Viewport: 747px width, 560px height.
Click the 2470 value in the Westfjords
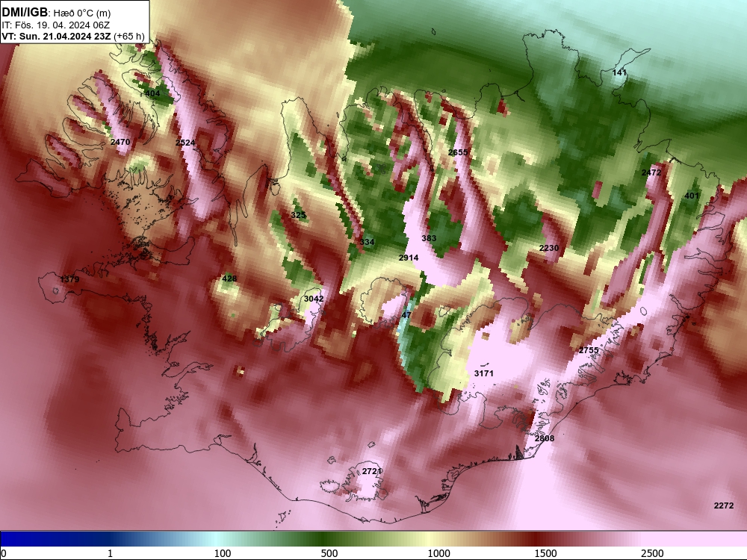point(120,142)
